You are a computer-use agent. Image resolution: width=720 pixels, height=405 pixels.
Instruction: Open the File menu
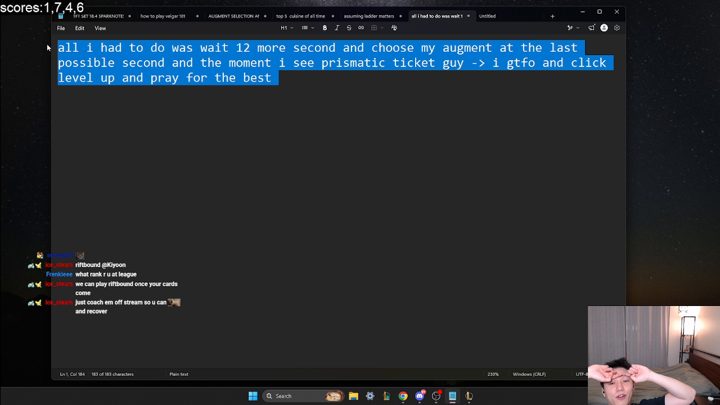click(x=61, y=28)
